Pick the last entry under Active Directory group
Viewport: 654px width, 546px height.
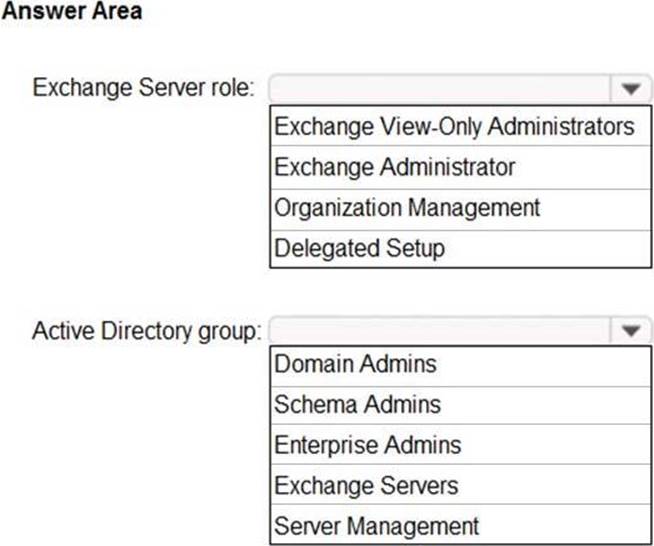click(x=377, y=525)
